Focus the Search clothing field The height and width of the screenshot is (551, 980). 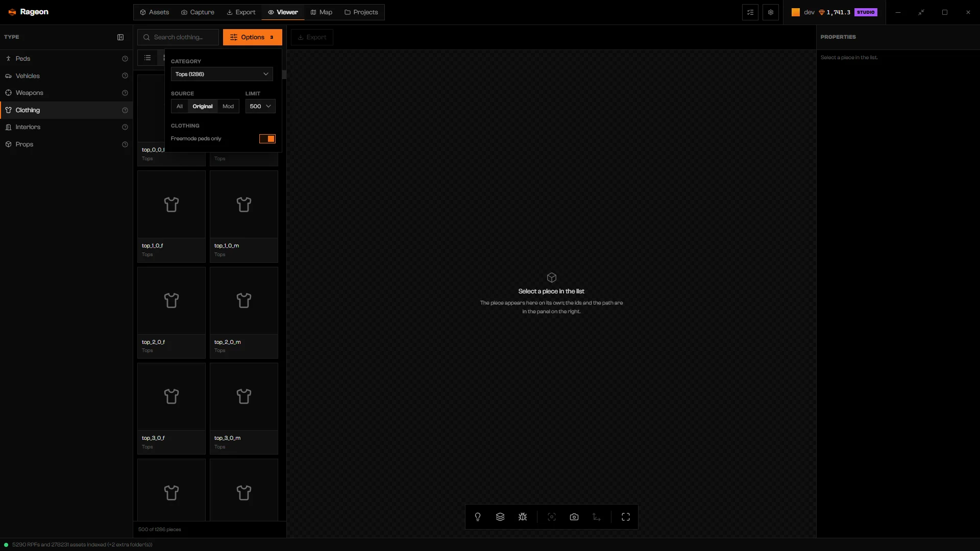(x=178, y=37)
